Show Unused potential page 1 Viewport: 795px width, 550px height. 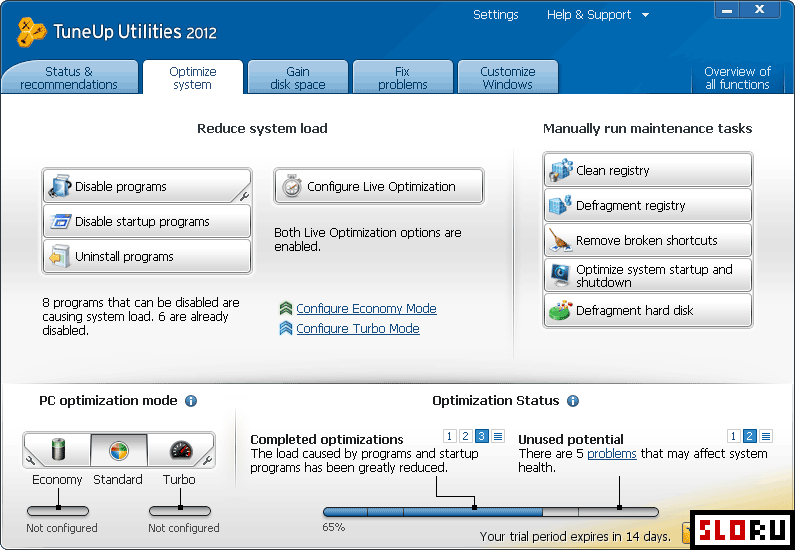pyautogui.click(x=733, y=435)
